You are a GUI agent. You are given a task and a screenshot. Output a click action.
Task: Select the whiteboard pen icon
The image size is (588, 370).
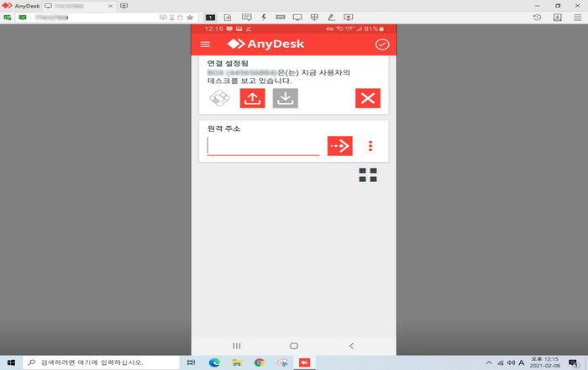pyautogui.click(x=331, y=18)
